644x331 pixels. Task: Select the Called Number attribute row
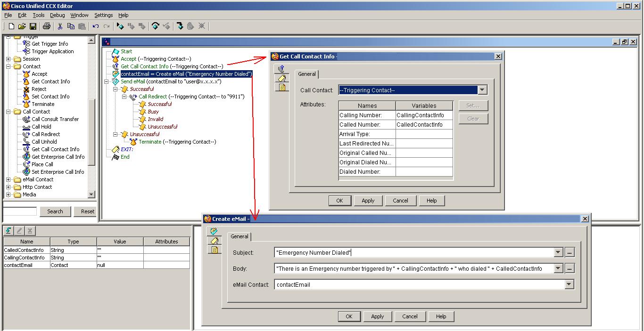click(x=396, y=125)
